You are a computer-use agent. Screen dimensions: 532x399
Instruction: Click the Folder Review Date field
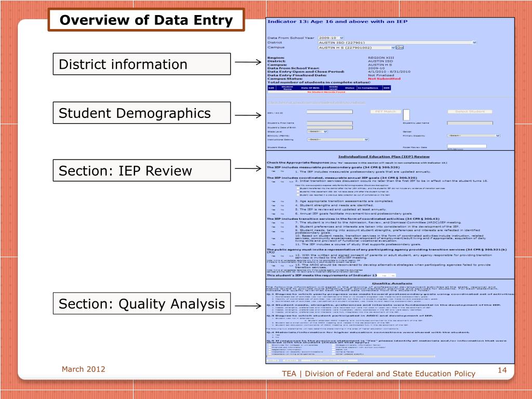(x=467, y=146)
